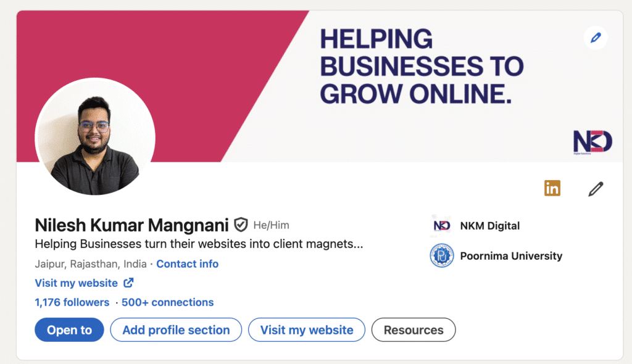
Task: Click the Visit my website text link
Action: 75,283
